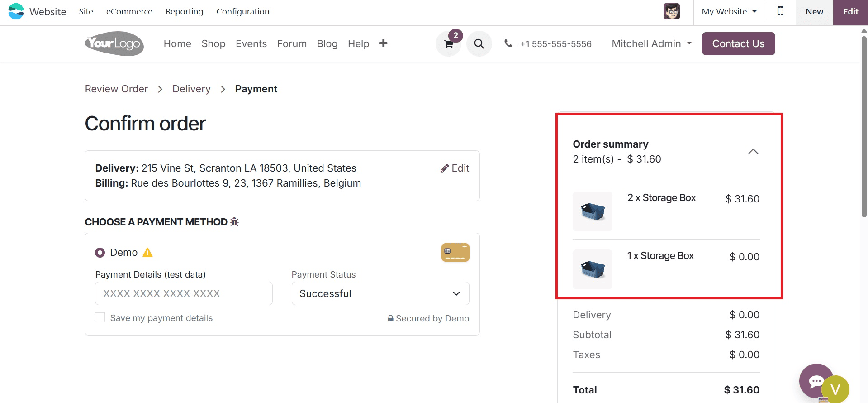868x403 pixels.
Task: Open the Configuration menu
Action: point(243,11)
